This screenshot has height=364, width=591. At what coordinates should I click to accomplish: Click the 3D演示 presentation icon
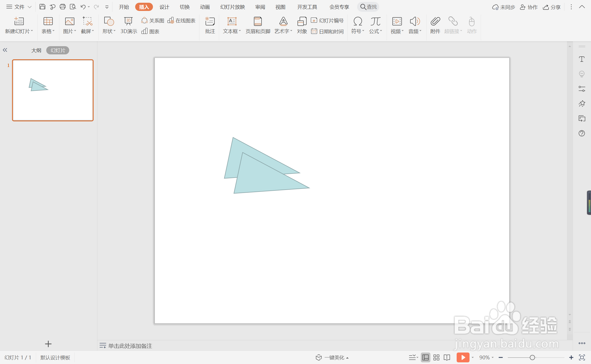point(128,22)
